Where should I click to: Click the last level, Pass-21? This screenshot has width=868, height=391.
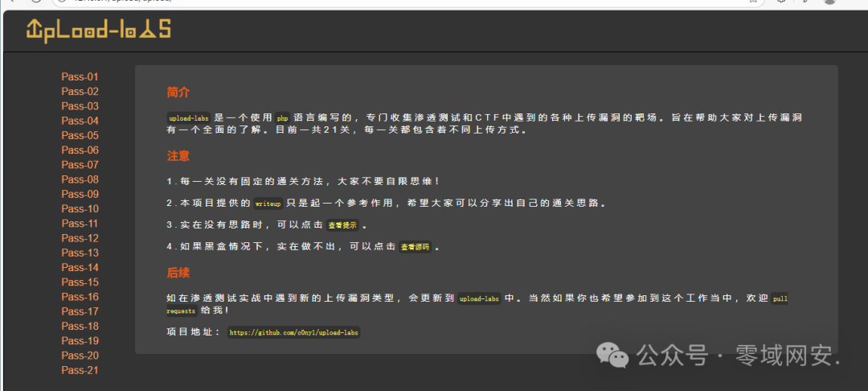pos(80,370)
